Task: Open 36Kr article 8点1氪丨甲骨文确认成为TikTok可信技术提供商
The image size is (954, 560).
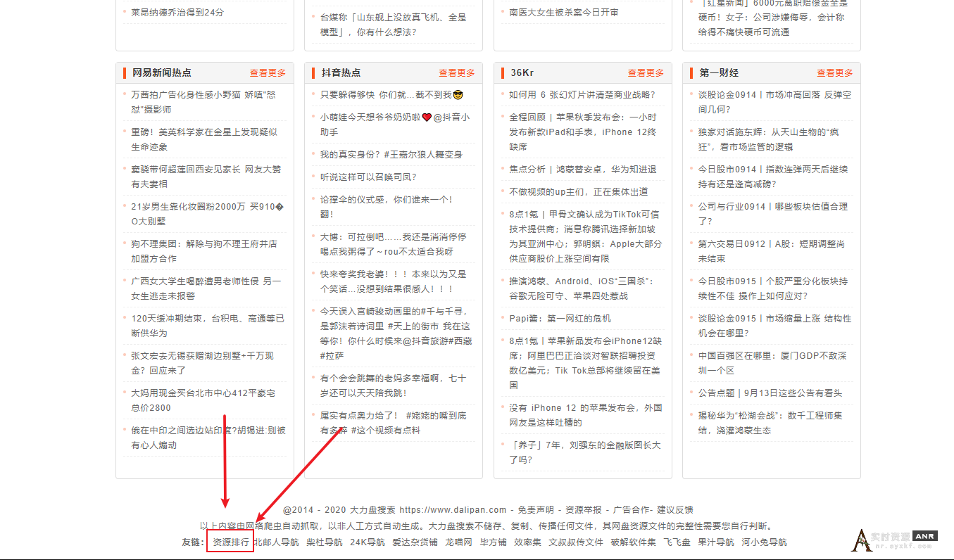Action: click(x=586, y=236)
